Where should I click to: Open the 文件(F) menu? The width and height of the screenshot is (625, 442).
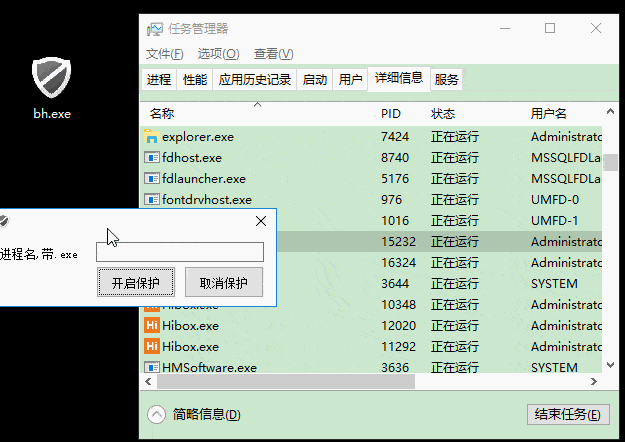click(164, 54)
